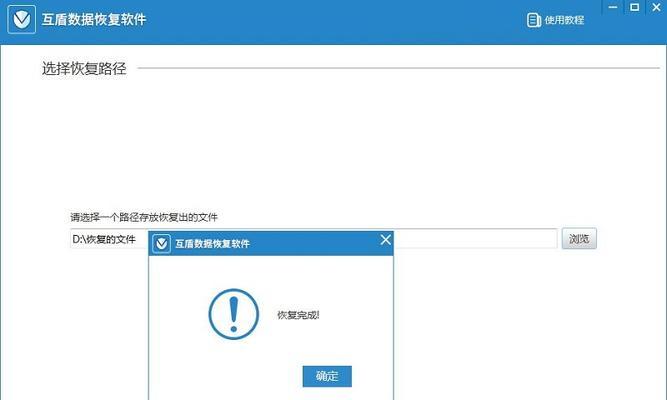Screen dimensions: 667x400
Task: Click the dialog title 互盾数据恢复软件
Action: (x=212, y=244)
